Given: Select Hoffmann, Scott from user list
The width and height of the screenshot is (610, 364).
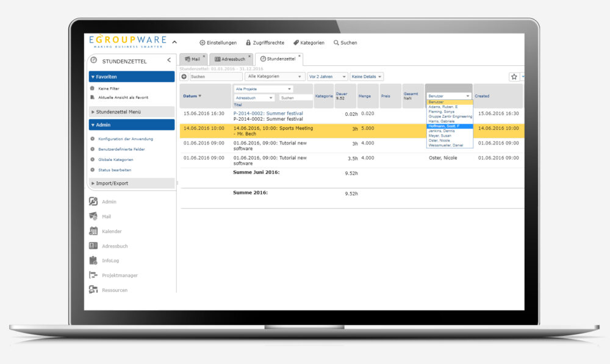Looking at the screenshot, I should click(449, 126).
